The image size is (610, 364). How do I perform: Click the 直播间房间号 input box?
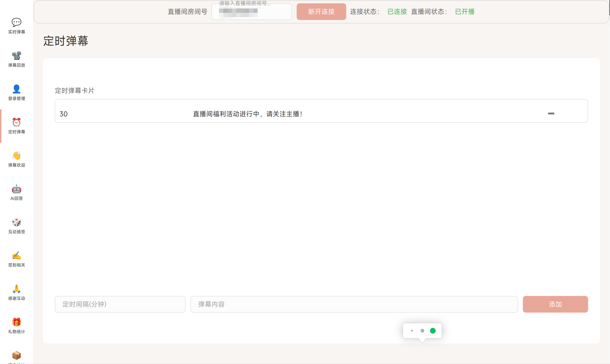pos(251,11)
